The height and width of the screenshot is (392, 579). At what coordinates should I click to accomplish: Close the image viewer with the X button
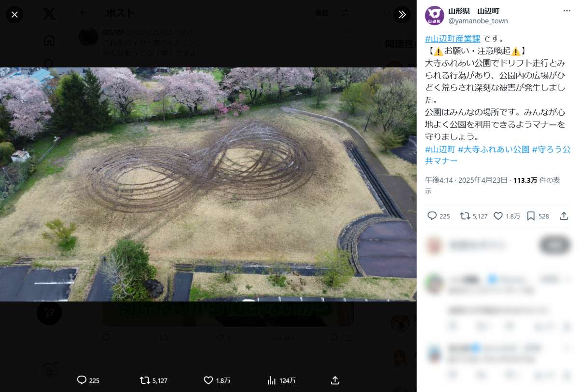click(14, 14)
